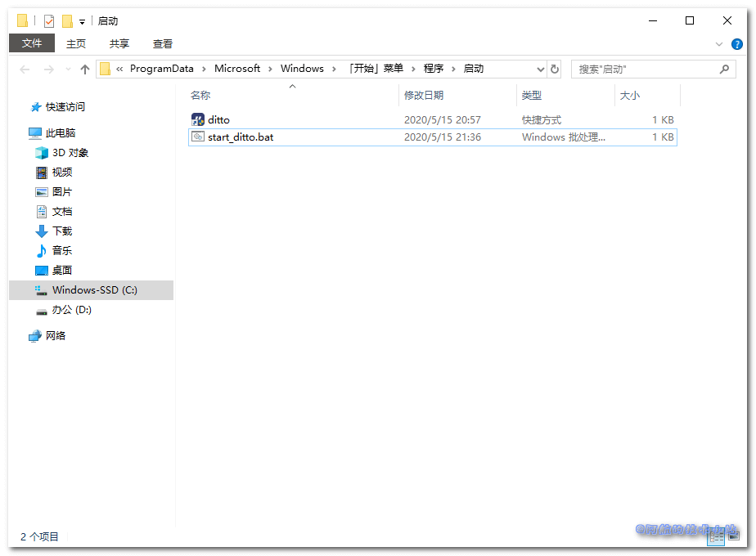The width and height of the screenshot is (756, 556).
Task: Switch to details view layout icon
Action: (x=716, y=536)
